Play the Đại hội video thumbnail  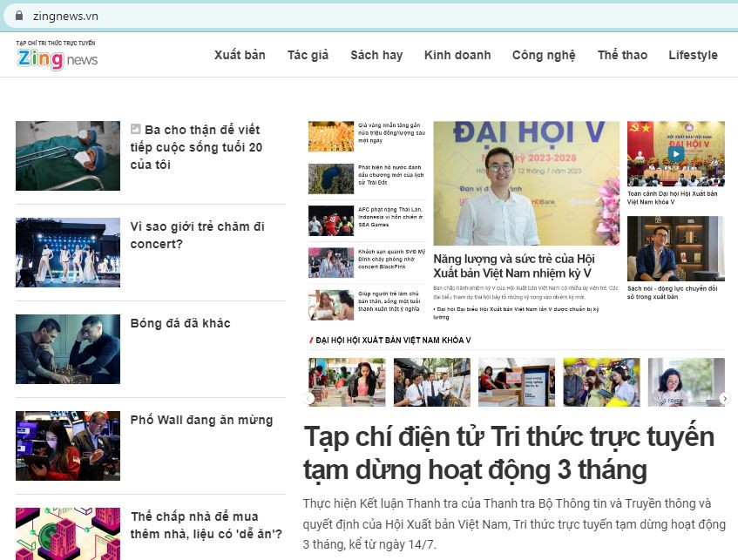click(x=675, y=154)
